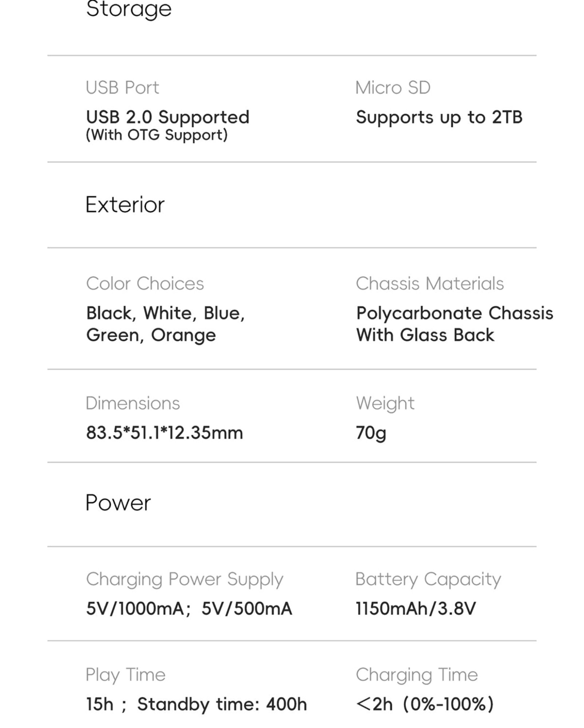The height and width of the screenshot is (728, 584).
Task: Select the Charging Power Supply label
Action: 185,580
